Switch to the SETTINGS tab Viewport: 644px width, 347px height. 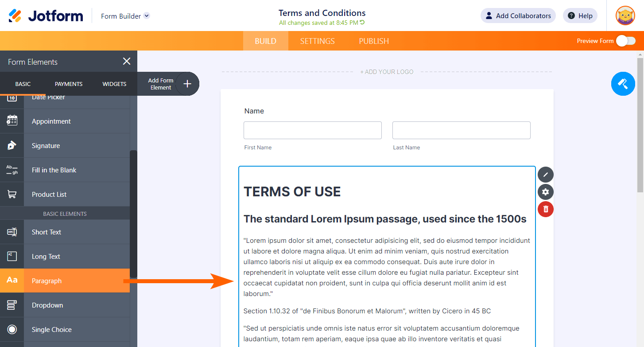(x=317, y=41)
